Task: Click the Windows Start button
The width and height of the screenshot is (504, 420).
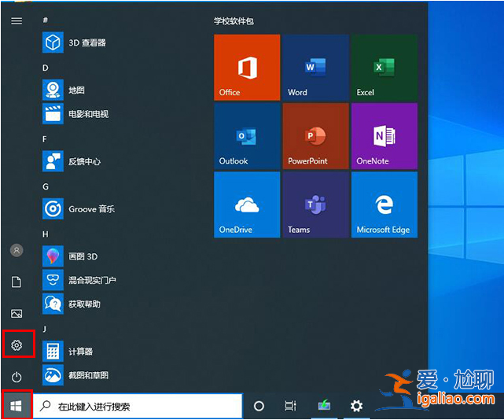Action: pos(16,406)
